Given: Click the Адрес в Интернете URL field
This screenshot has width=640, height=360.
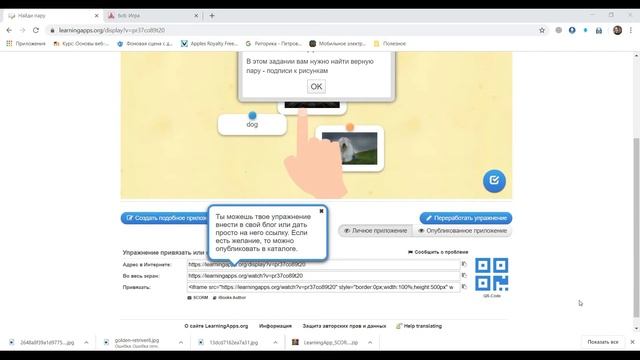Looking at the screenshot, I should pos(324,264).
